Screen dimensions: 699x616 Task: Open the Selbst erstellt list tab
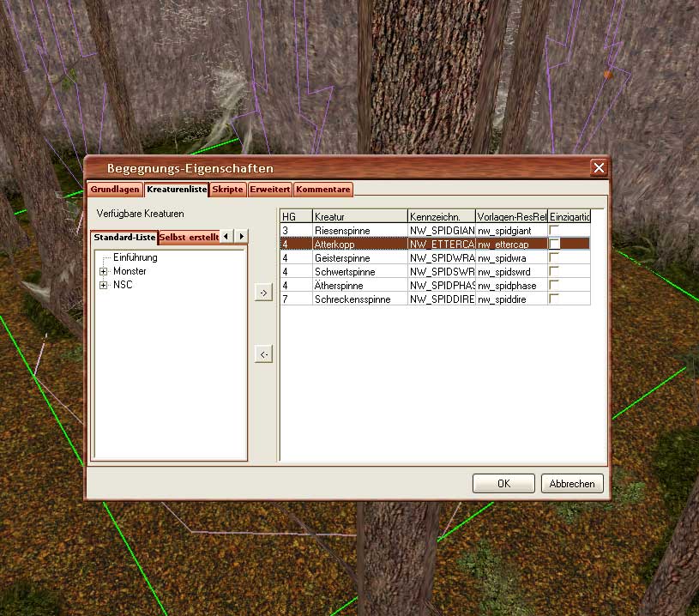[189, 236]
